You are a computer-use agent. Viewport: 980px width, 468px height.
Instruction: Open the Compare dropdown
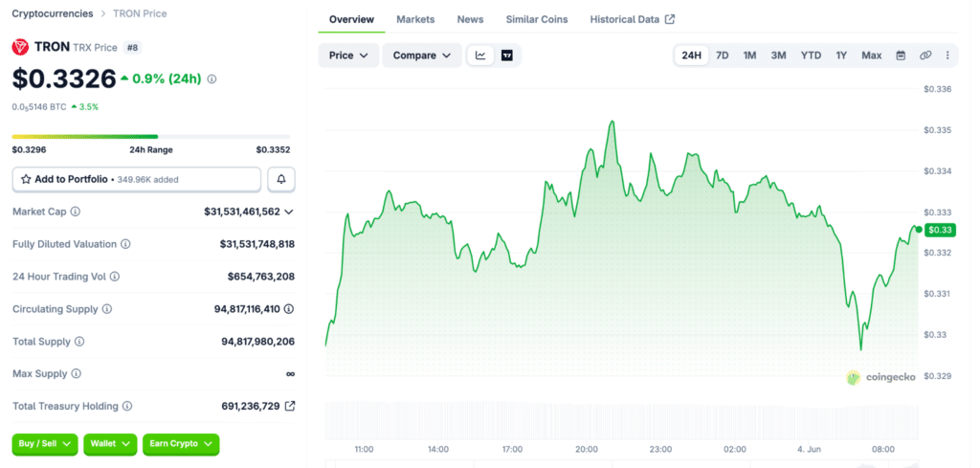422,56
